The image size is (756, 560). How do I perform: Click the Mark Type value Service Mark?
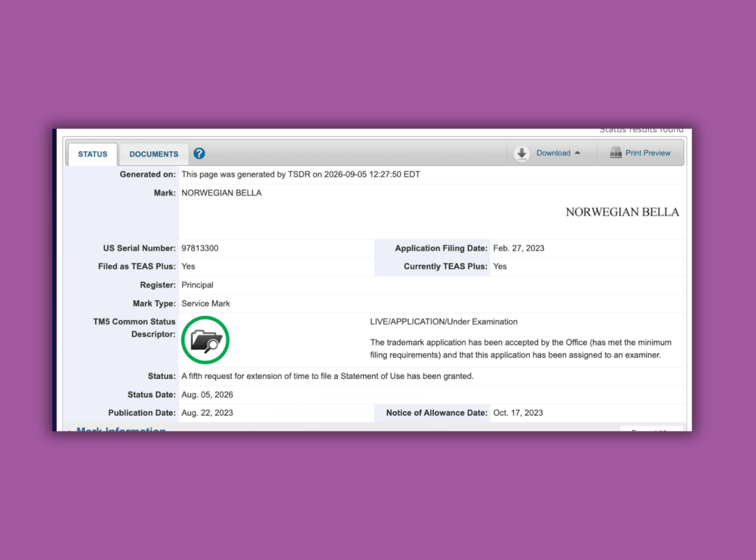pos(206,304)
